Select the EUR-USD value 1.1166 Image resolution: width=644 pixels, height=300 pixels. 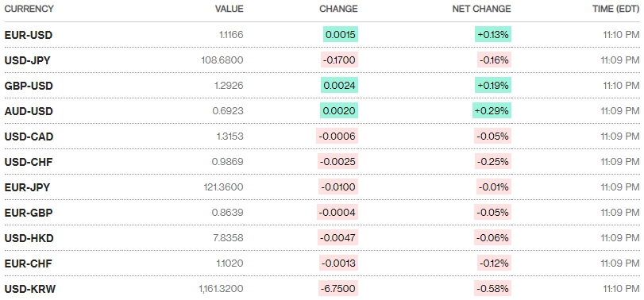(231, 35)
